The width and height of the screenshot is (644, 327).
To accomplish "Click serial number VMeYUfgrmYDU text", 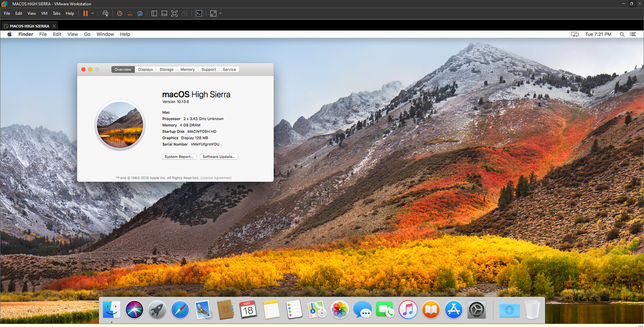I will point(205,144).
